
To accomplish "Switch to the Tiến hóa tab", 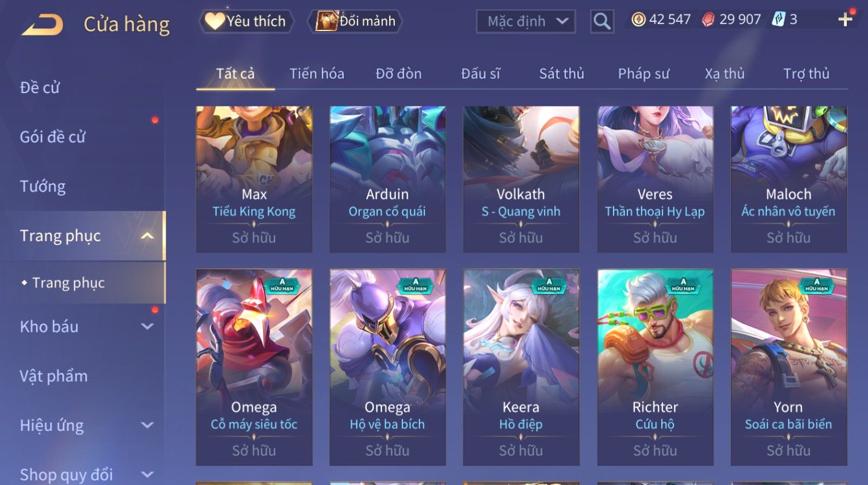I will tap(317, 74).
